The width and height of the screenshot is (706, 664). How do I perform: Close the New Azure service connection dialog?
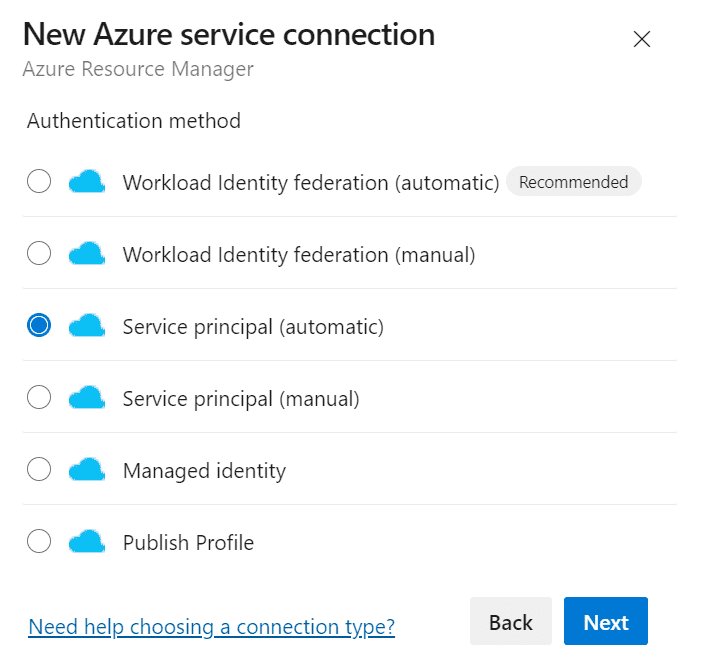click(642, 39)
